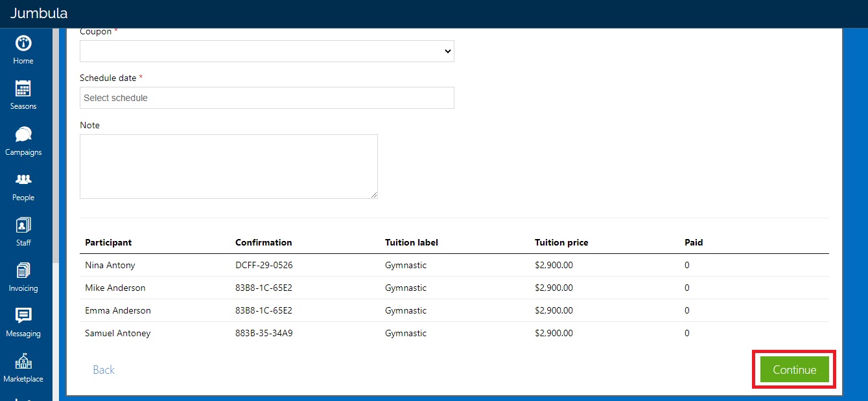868x401 pixels.
Task: Click the green Continue button
Action: pyautogui.click(x=795, y=369)
